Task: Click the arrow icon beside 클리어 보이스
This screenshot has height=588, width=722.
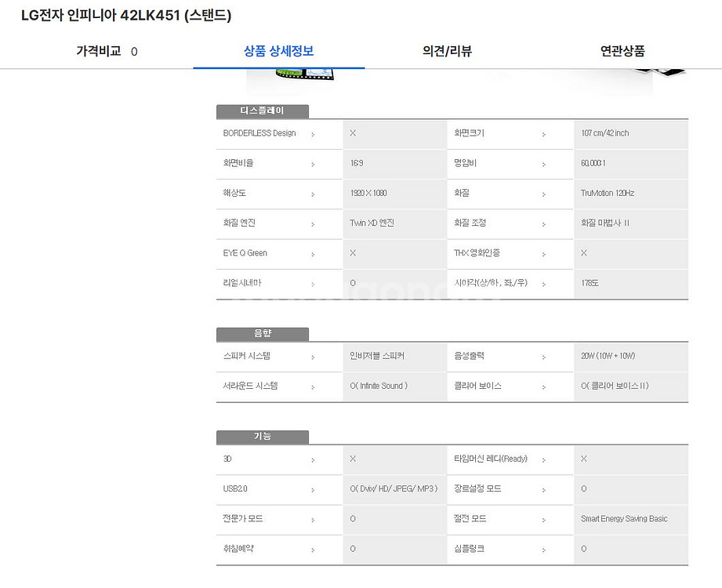Action: point(544,387)
